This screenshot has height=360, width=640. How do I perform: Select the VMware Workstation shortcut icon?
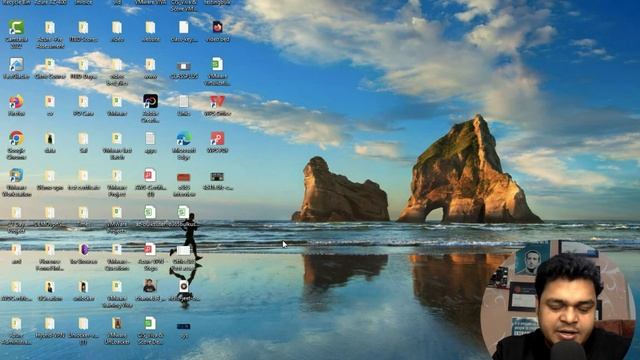tap(16, 176)
